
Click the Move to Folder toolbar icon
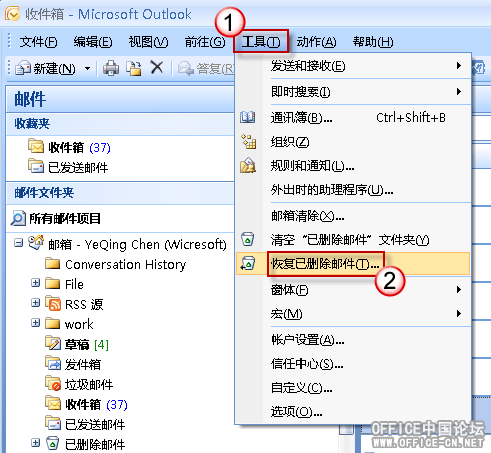click(x=134, y=68)
